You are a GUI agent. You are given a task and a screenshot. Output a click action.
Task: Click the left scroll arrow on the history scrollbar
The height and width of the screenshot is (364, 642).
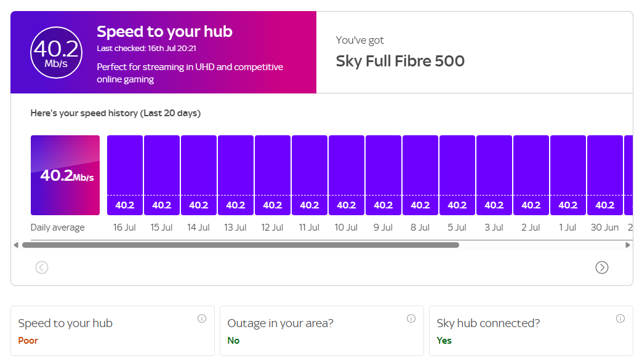click(x=15, y=245)
